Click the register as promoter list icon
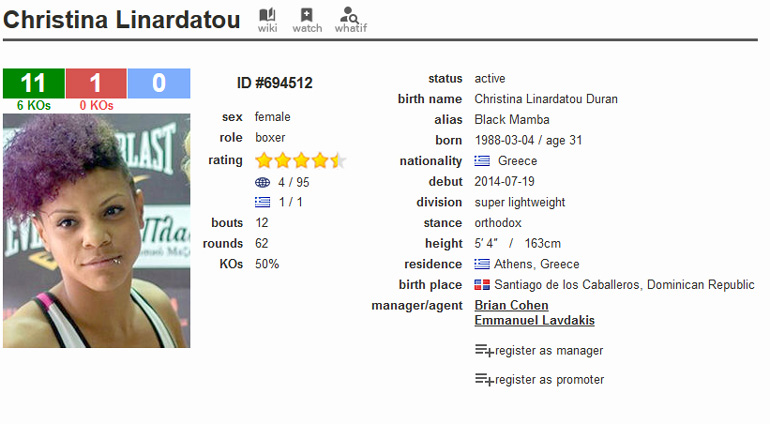The width and height of the screenshot is (770, 424). point(483,380)
